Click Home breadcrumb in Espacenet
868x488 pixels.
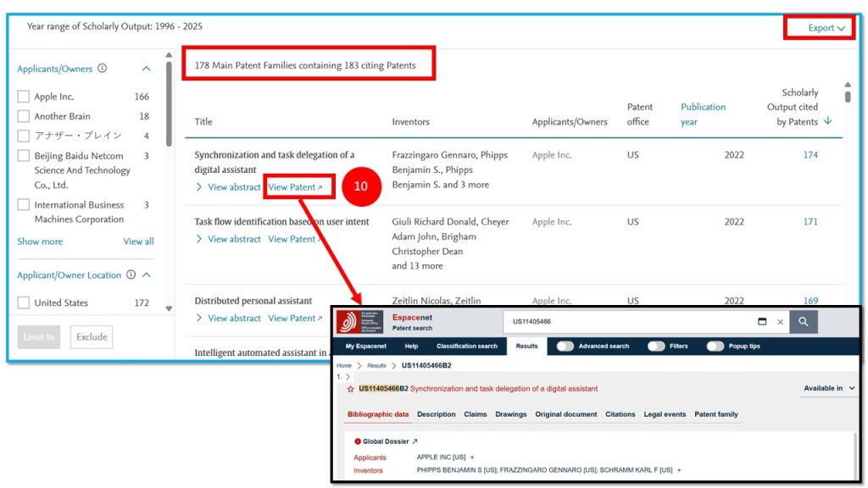click(x=344, y=366)
